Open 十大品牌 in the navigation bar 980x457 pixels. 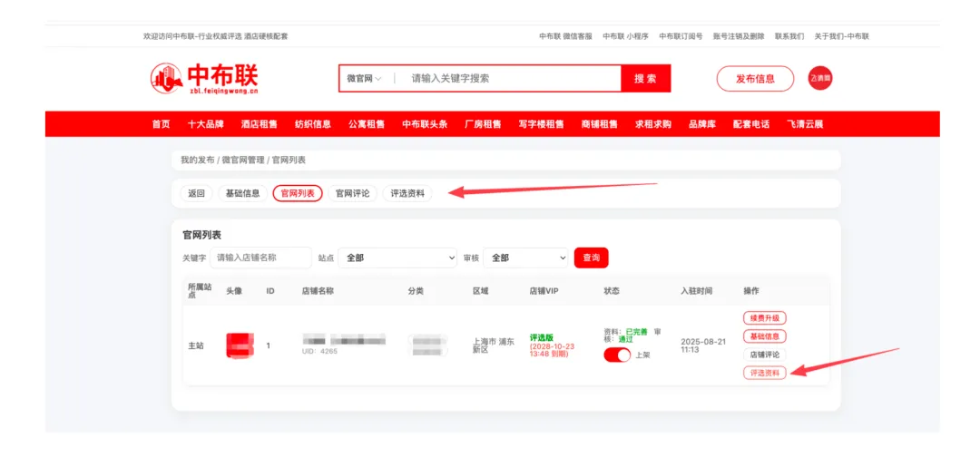click(206, 124)
